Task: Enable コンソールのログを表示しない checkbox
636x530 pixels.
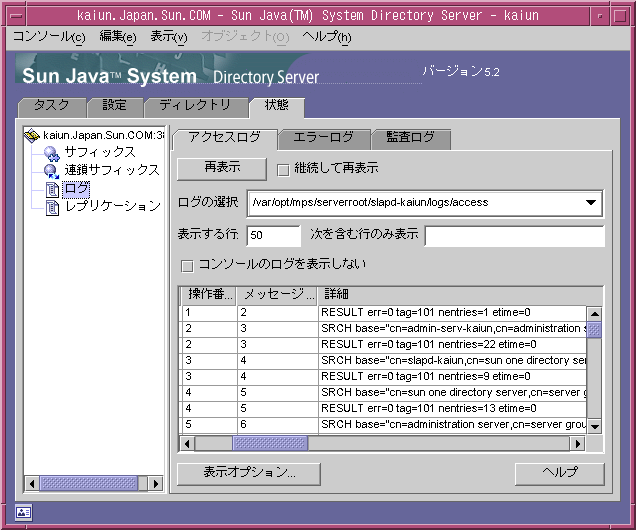Action: click(187, 266)
